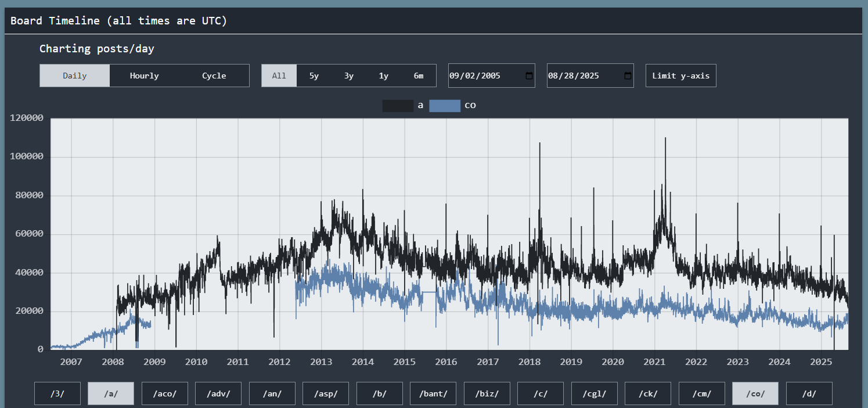Select the All time range
This screenshot has height=408, width=868.
(279, 76)
